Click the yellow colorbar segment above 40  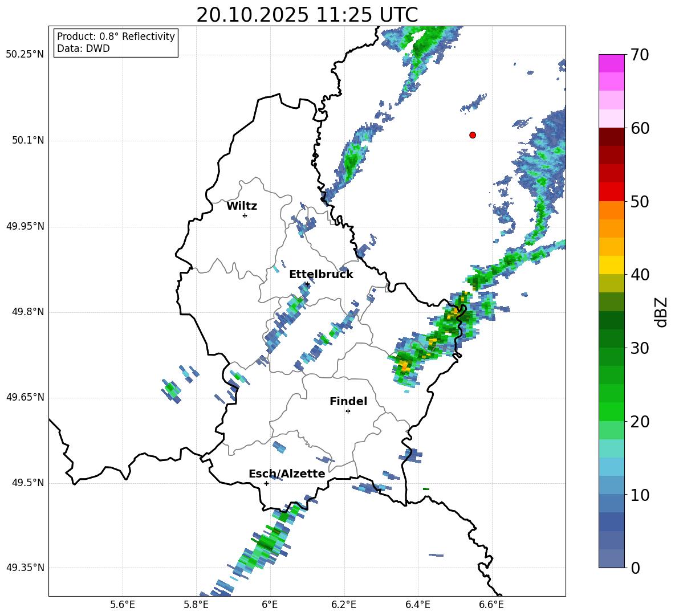pyautogui.click(x=612, y=265)
